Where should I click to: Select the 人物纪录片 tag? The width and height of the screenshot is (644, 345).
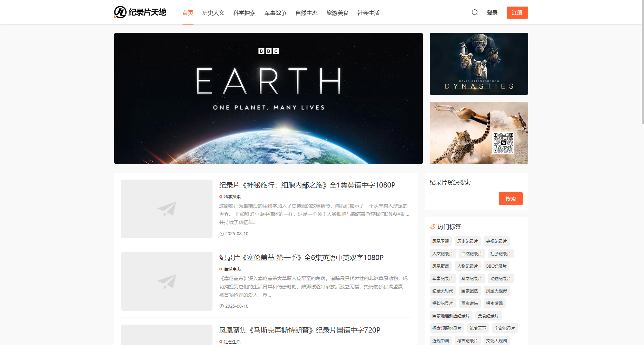pyautogui.click(x=467, y=266)
